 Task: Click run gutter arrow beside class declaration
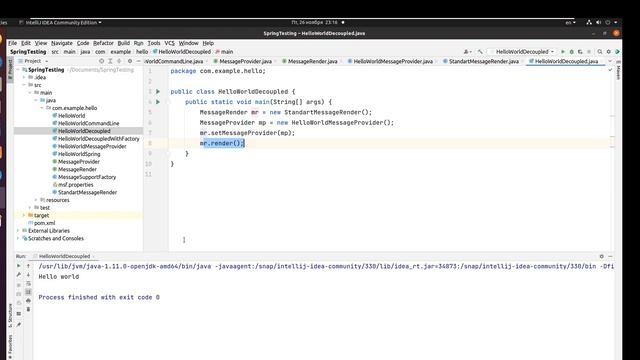tap(158, 91)
